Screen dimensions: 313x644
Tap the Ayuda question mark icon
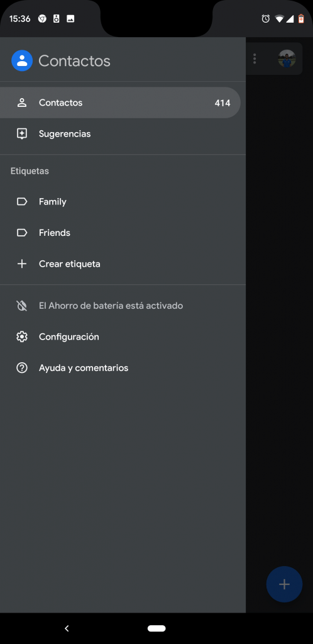(22, 367)
